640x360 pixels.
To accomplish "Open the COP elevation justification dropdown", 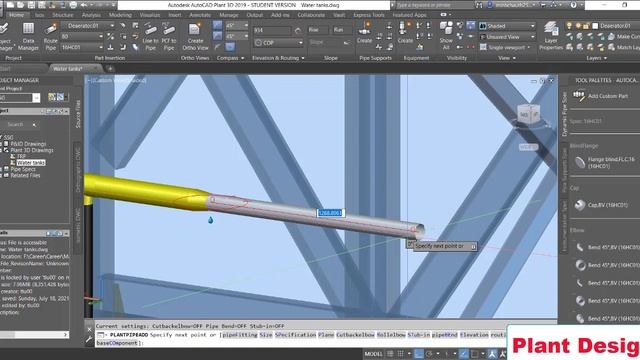I will coord(279,42).
